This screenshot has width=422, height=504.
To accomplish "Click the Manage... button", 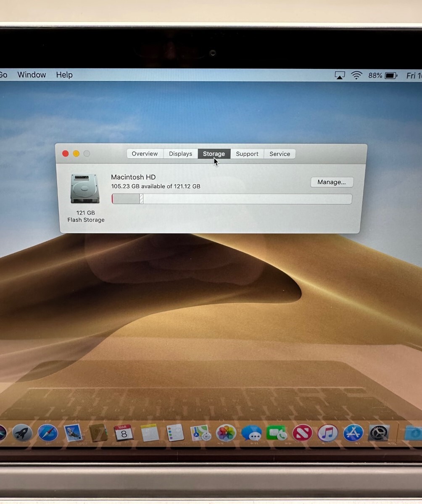I will point(332,182).
